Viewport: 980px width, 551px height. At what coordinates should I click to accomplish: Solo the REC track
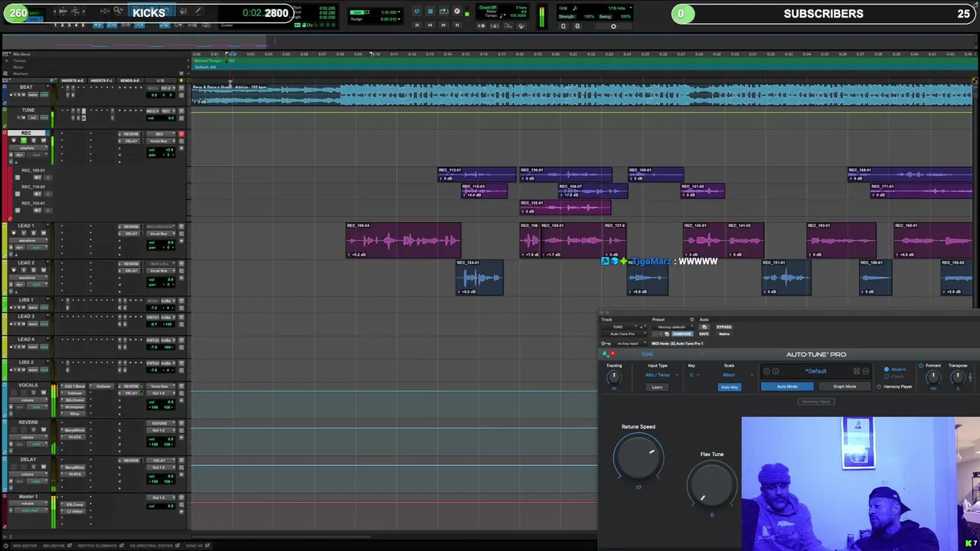click(34, 140)
